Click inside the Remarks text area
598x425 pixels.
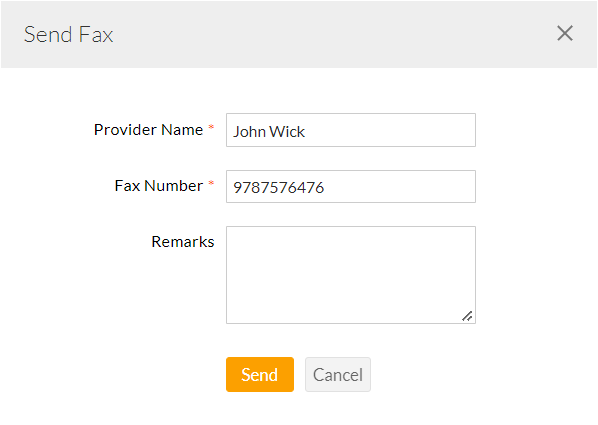(350, 275)
